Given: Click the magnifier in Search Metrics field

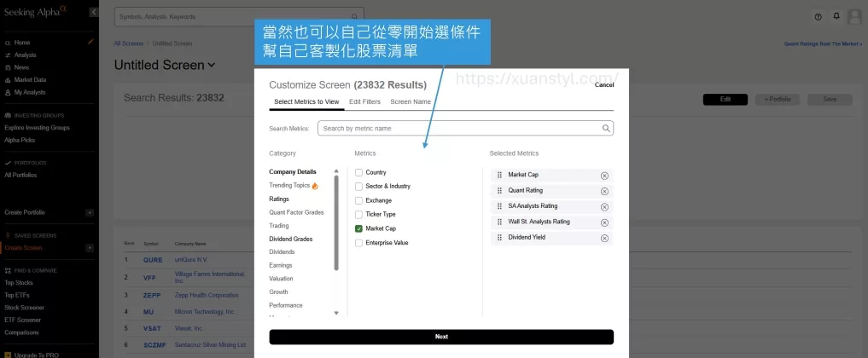Looking at the screenshot, I should (606, 128).
